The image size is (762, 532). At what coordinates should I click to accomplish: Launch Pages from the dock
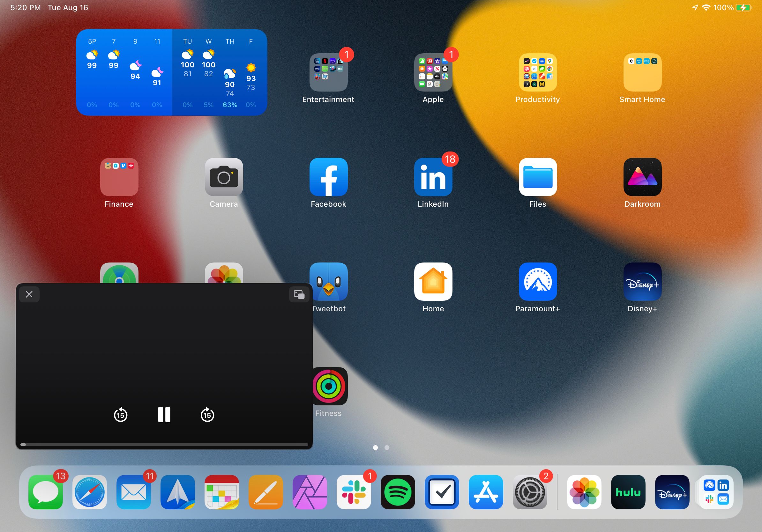point(266,492)
